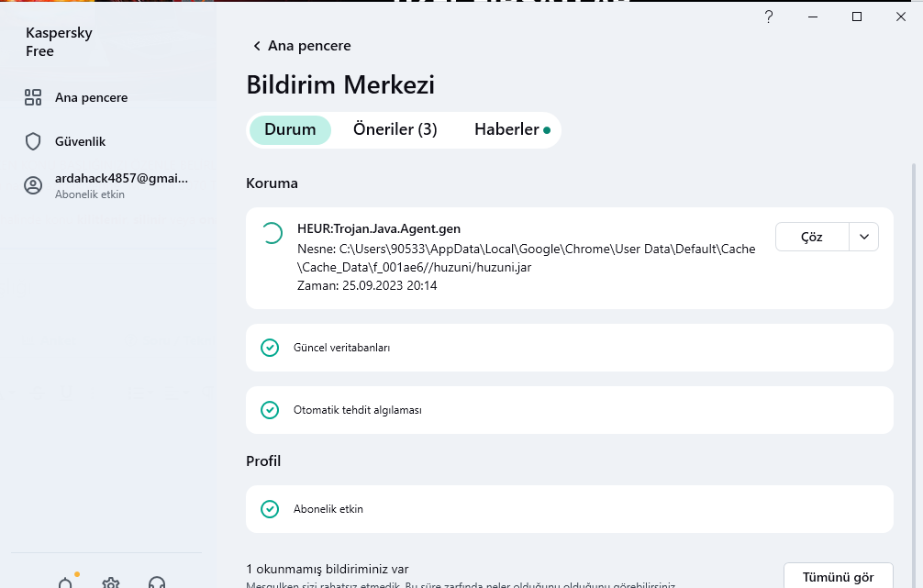This screenshot has height=588, width=923.
Task: Select the Trojan threat entry text
Action: point(379,228)
